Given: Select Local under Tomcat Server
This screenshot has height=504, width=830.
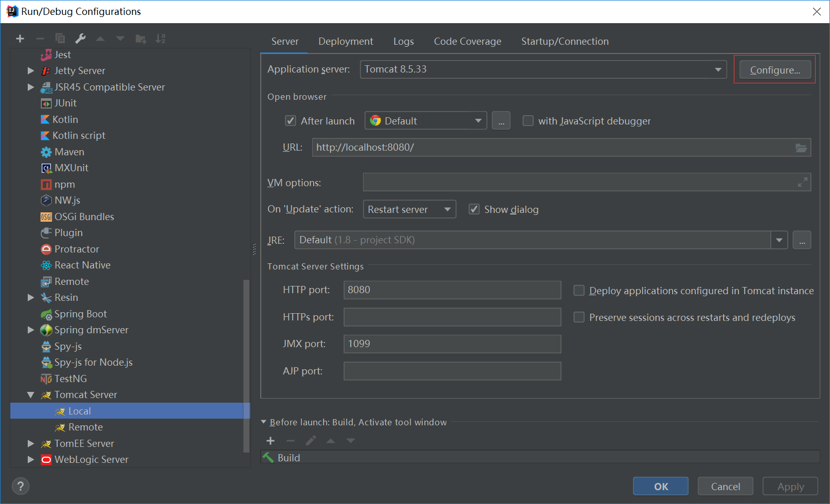Looking at the screenshot, I should coord(130,411).
